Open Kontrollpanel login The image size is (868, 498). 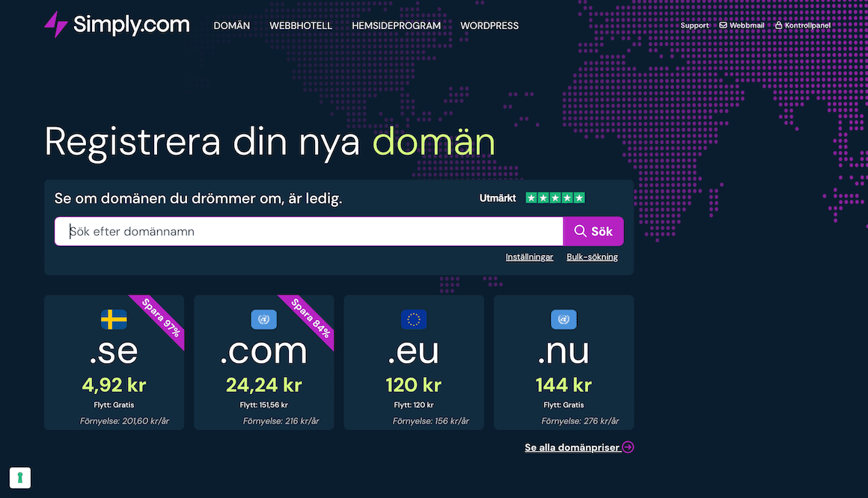803,25
